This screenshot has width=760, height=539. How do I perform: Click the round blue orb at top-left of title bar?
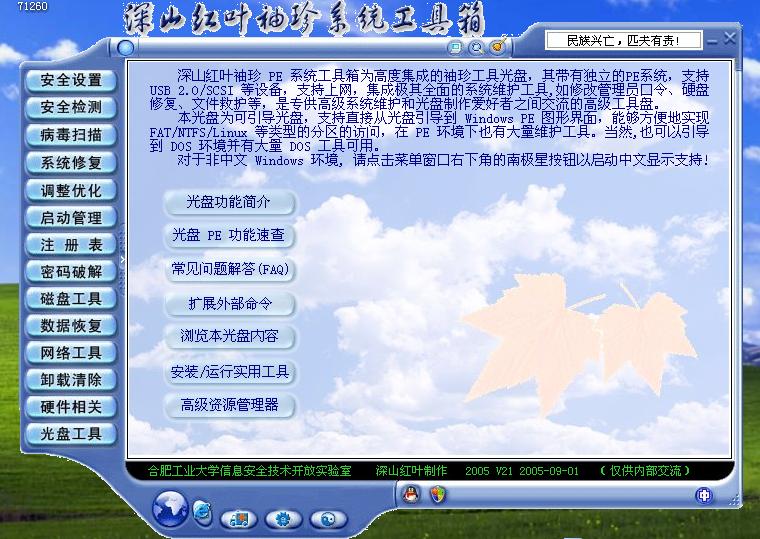[126, 48]
